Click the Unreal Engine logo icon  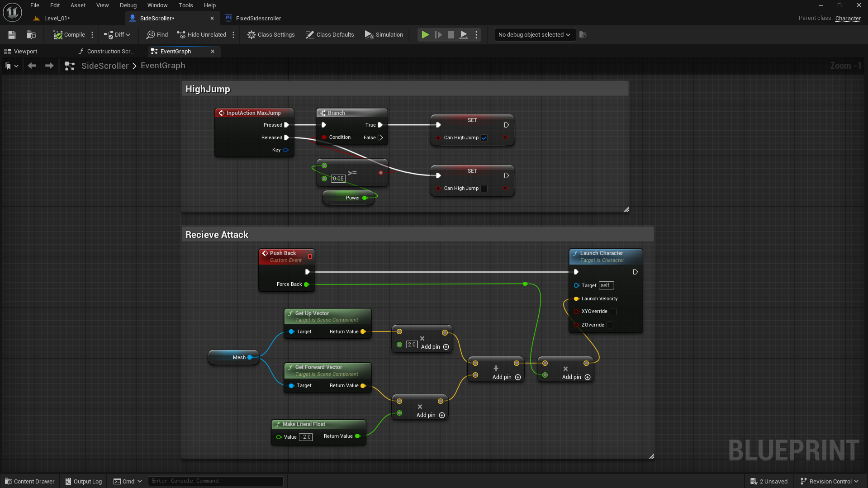tap(12, 12)
